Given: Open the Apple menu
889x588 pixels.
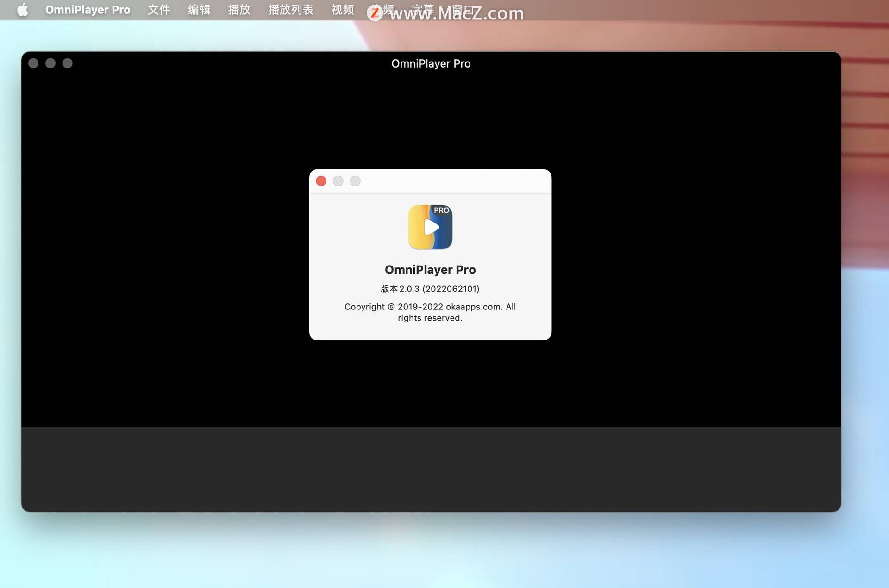Looking at the screenshot, I should point(22,10).
